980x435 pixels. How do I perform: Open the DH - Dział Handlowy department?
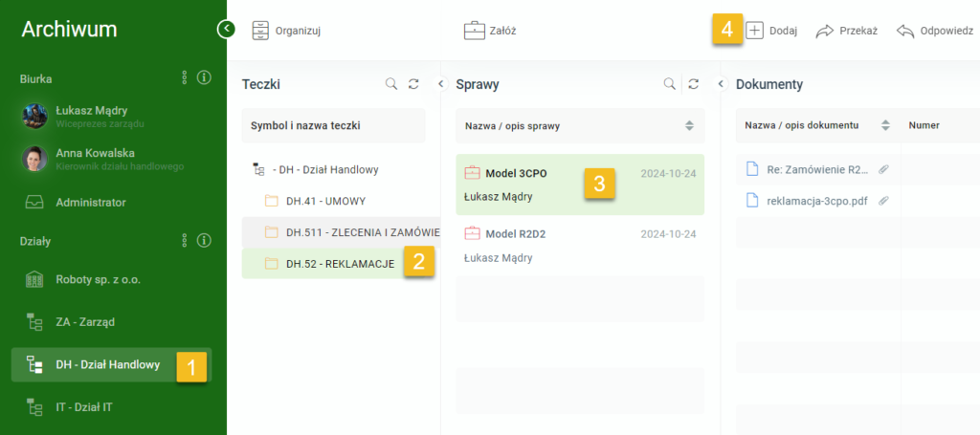[x=111, y=364]
